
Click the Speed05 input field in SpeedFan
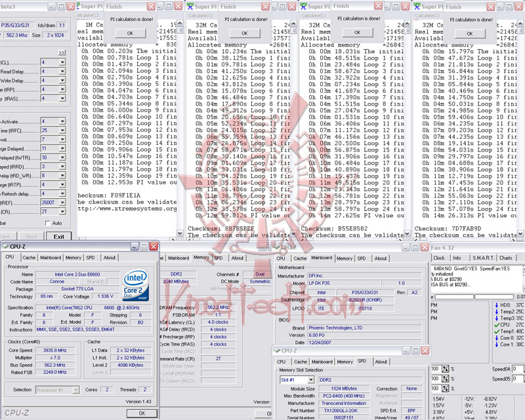518,379
